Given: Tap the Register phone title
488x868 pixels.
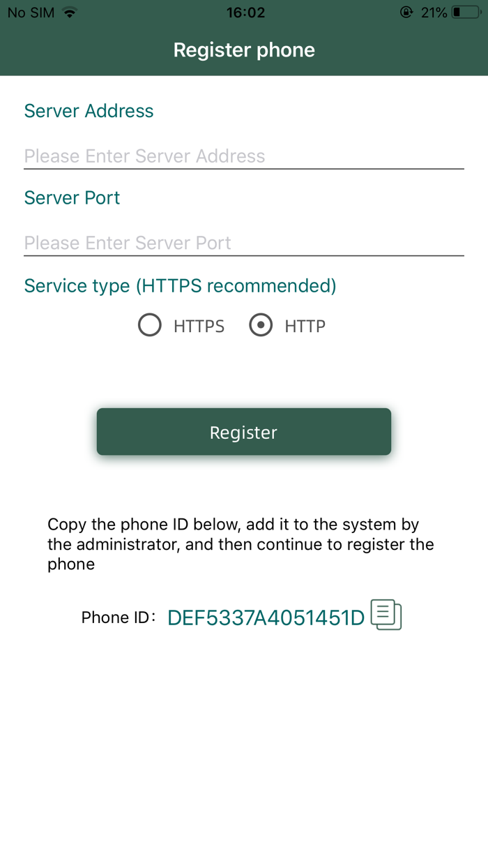Looking at the screenshot, I should (x=244, y=50).
